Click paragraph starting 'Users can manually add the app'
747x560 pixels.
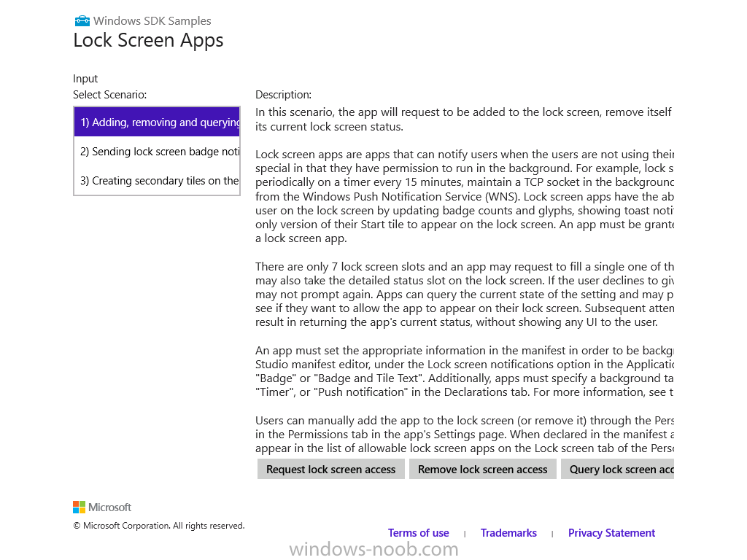[465, 435]
